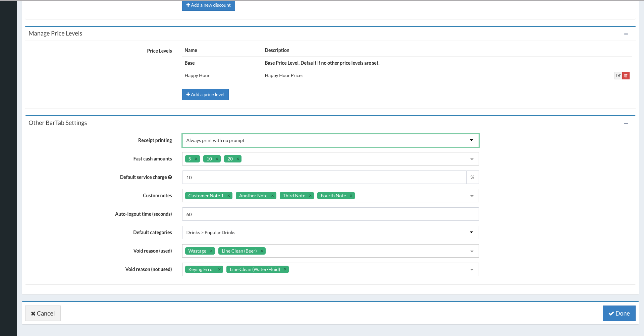Screen dimensions: 644x336
Task: Open the Default categories dropdown
Action: [x=330, y=232]
